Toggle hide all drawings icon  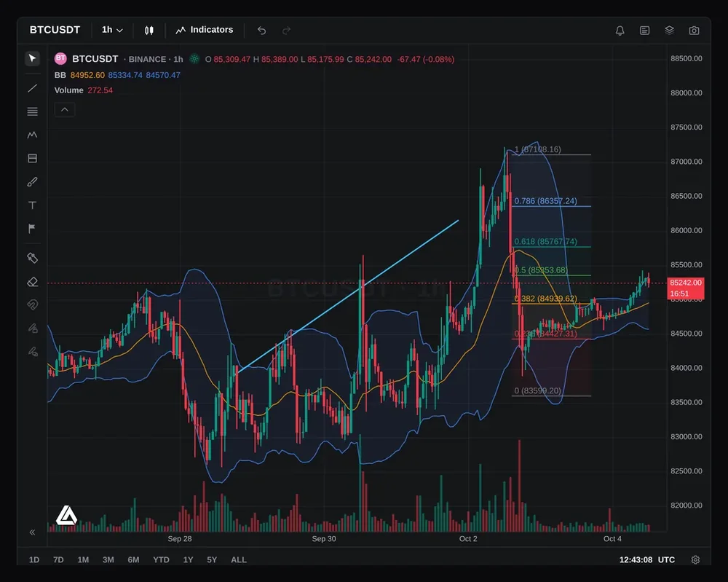[x=32, y=352]
